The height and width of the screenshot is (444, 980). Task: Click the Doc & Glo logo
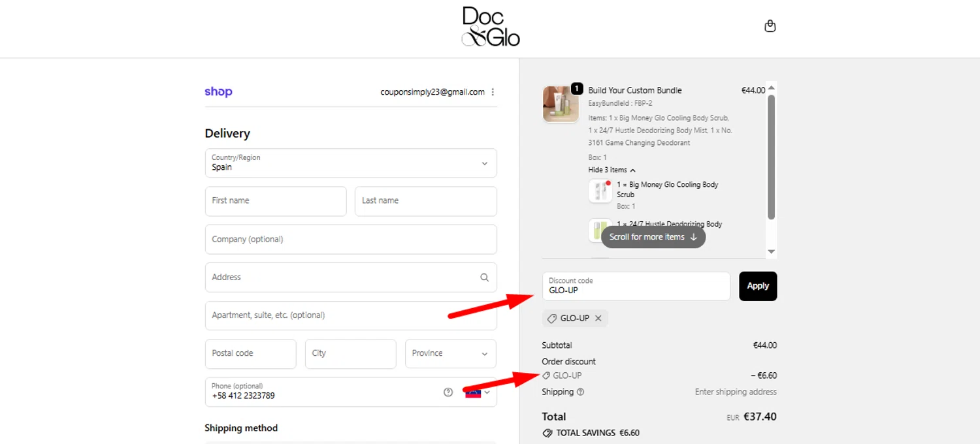click(x=491, y=27)
